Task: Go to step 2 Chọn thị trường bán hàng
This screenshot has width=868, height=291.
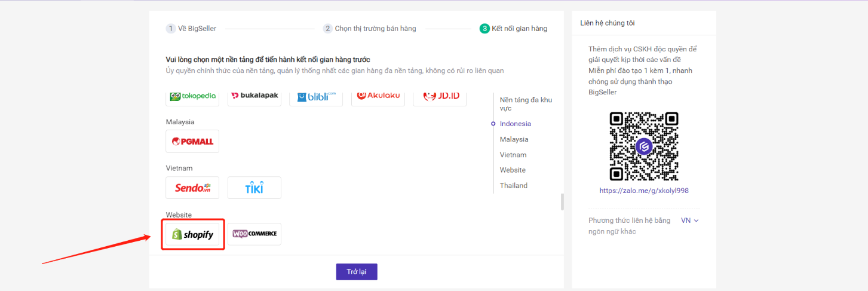Action: point(370,28)
